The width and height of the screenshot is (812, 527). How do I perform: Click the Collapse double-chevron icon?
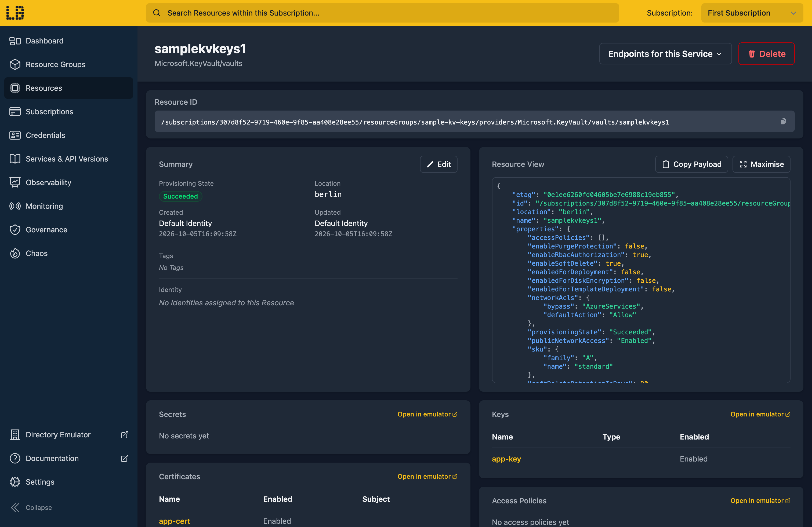click(x=15, y=508)
